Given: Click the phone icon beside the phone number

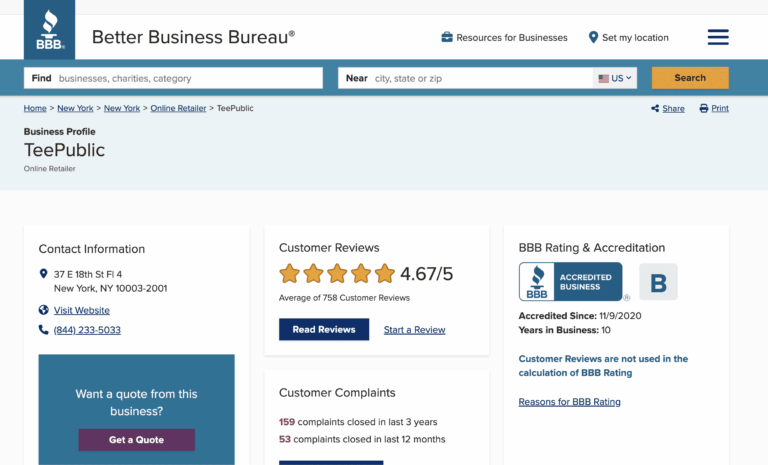Looking at the screenshot, I should coord(44,329).
